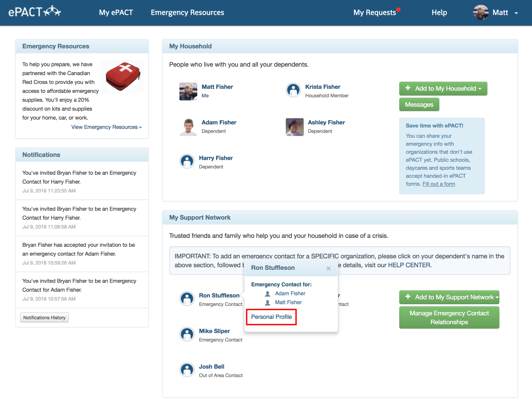
Task: Click Krista Fisher's default avatar icon
Action: (293, 90)
